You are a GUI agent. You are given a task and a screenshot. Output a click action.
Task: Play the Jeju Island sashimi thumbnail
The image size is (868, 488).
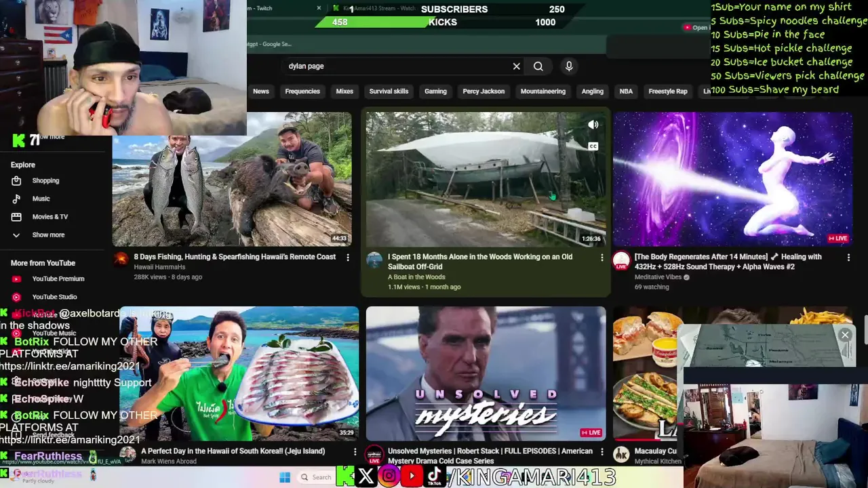click(x=239, y=373)
